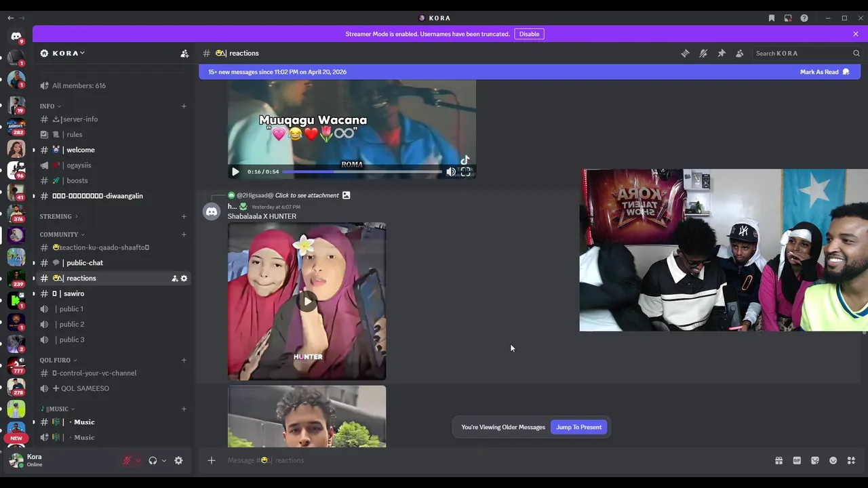Add channel to STREMING category
Image resolution: width=868 pixels, height=488 pixels.
click(184, 216)
